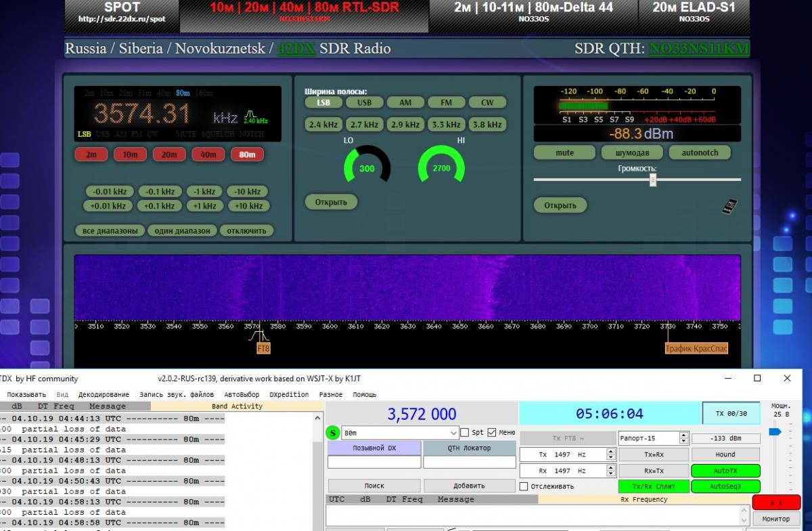Expand the 80m band dropdown
812x531 pixels.
tap(453, 433)
